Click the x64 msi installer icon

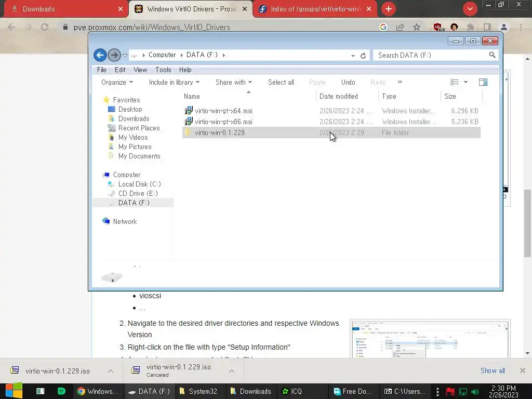(x=188, y=111)
